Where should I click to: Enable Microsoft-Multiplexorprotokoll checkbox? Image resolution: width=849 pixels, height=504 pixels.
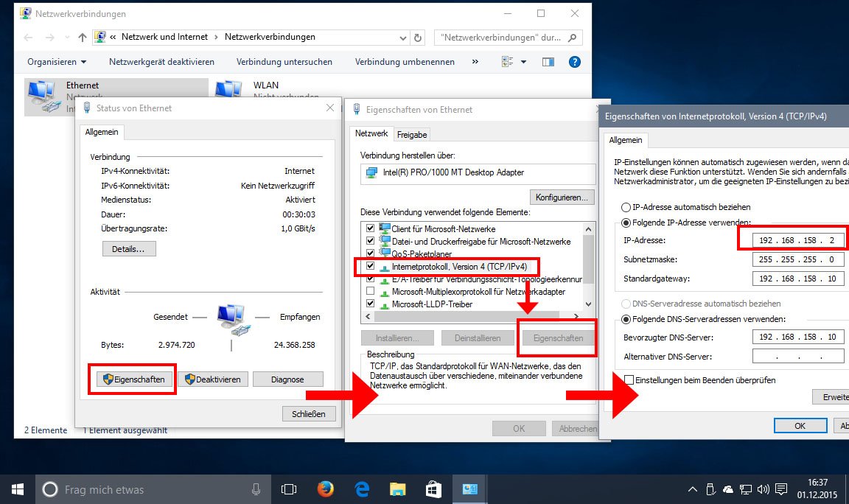[x=371, y=291]
